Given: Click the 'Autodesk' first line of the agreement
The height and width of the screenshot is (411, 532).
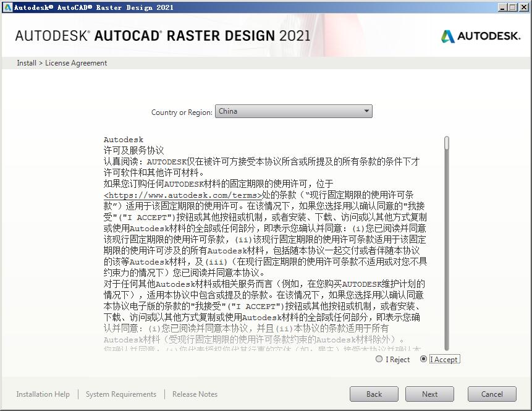Looking at the screenshot, I should 124,140.
